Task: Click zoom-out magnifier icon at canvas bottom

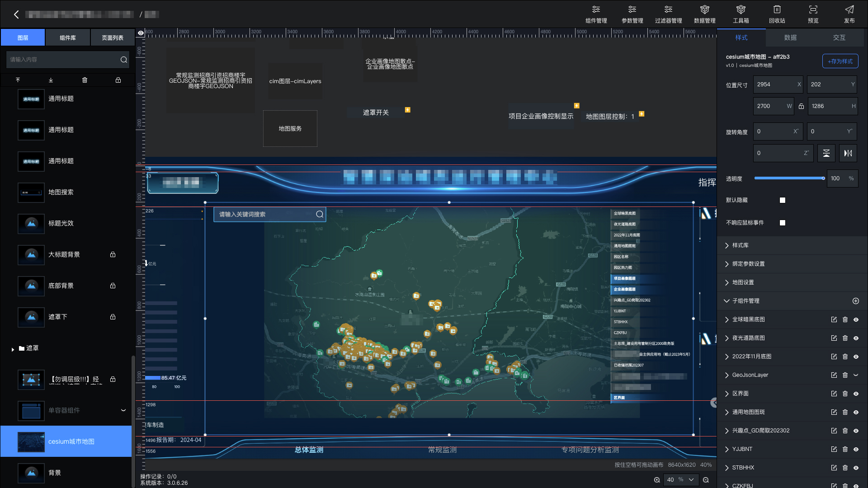Action: 706,480
